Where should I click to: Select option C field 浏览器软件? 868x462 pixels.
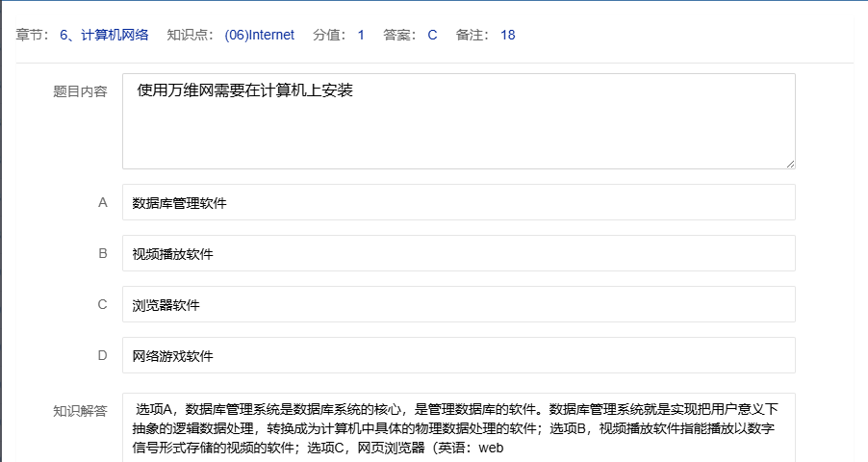(x=458, y=305)
